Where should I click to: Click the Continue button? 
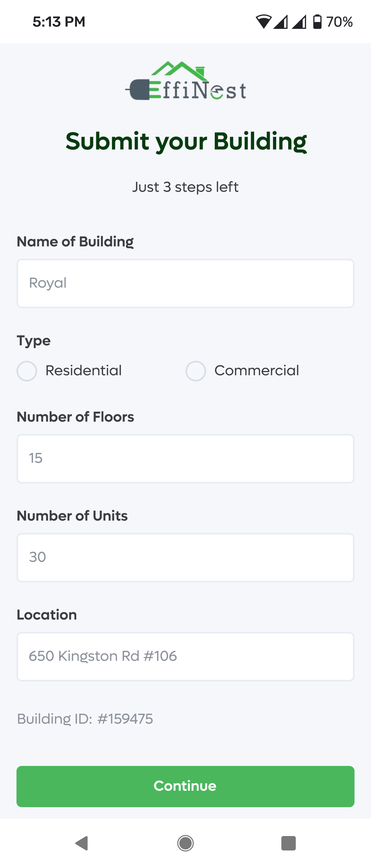coord(185,786)
